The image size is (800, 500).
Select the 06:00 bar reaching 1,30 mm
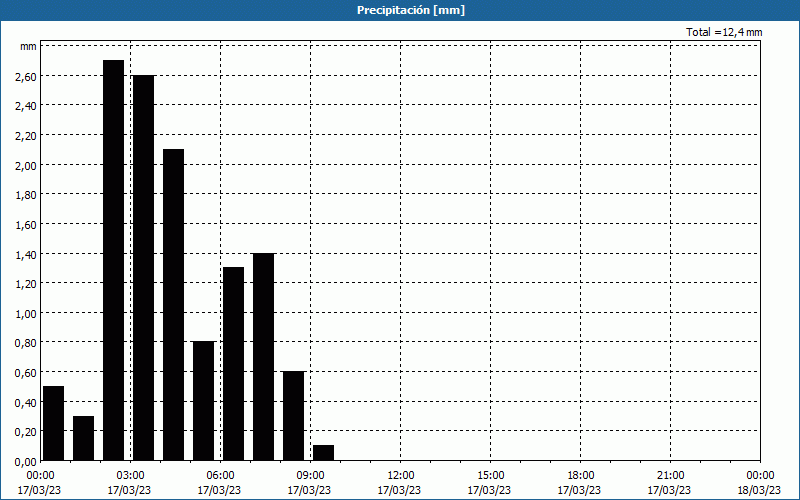coord(233,364)
